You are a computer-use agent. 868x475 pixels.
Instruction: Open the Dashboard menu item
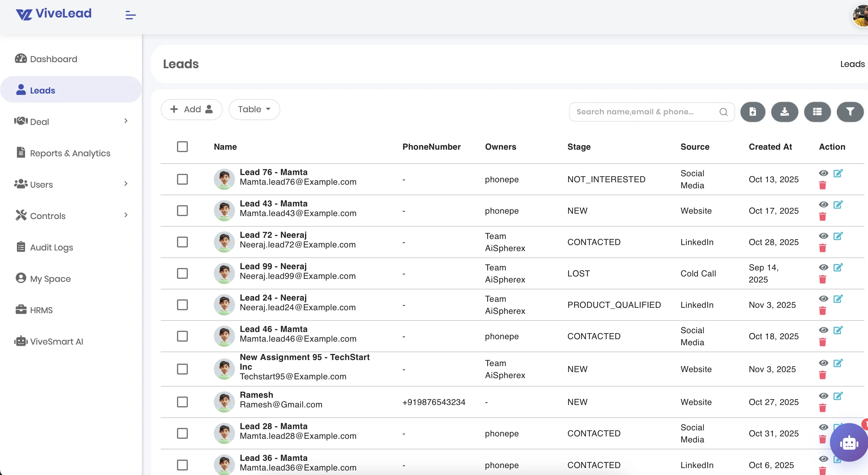point(53,59)
